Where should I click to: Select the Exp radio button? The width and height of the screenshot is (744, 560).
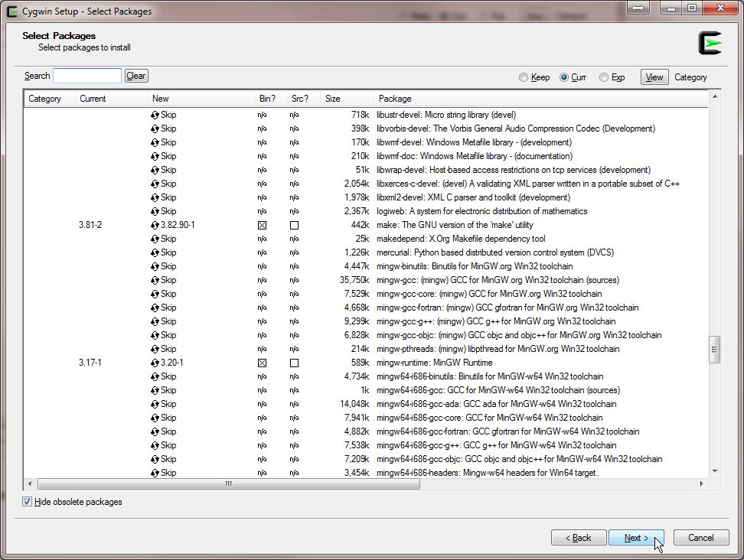(x=604, y=77)
